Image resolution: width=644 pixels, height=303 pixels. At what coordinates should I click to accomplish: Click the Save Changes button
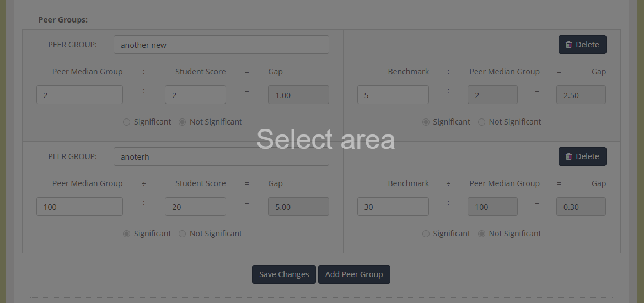click(x=284, y=274)
